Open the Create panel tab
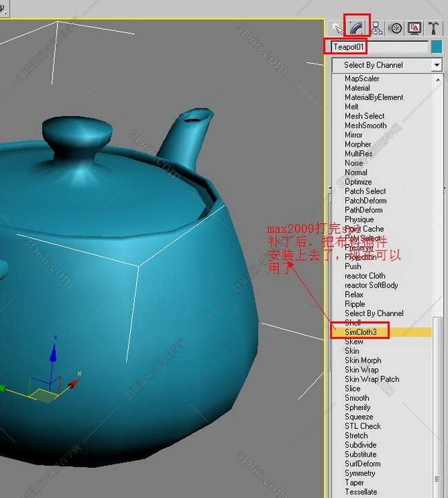The width and height of the screenshot is (448, 498). tap(337, 28)
